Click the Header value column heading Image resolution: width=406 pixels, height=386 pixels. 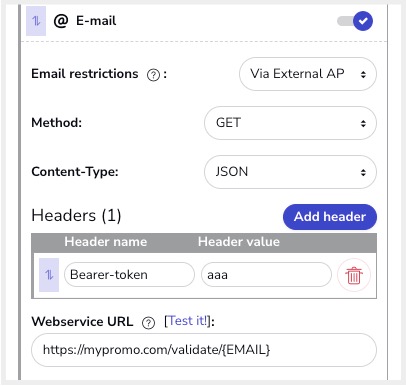239,242
